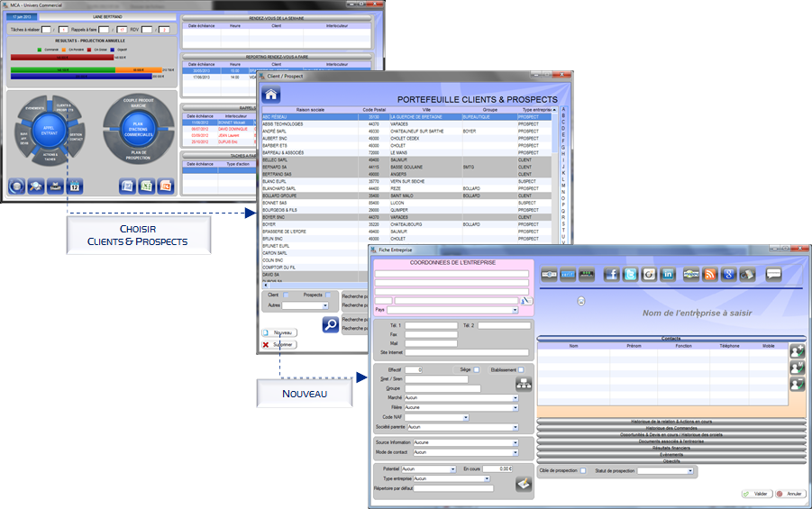The height and width of the screenshot is (509, 812).
Task: Click the Plan de prospection wheel segment
Action: click(x=138, y=155)
